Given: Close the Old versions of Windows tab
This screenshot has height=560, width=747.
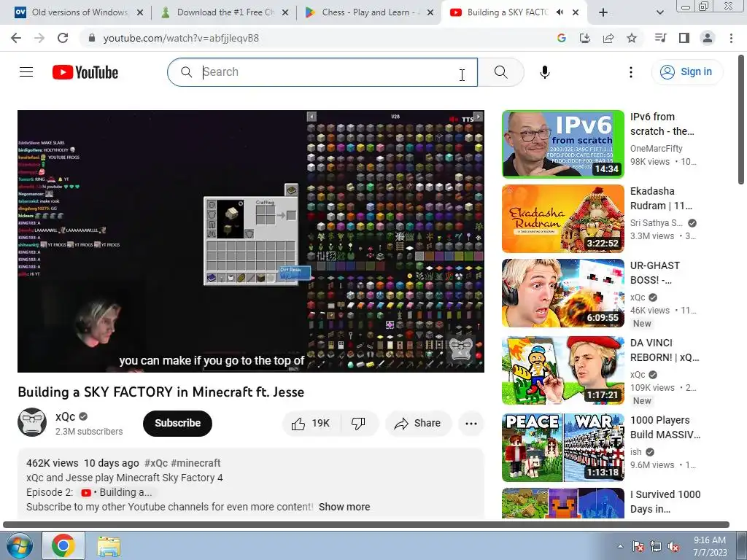Looking at the screenshot, I should click(x=140, y=12).
